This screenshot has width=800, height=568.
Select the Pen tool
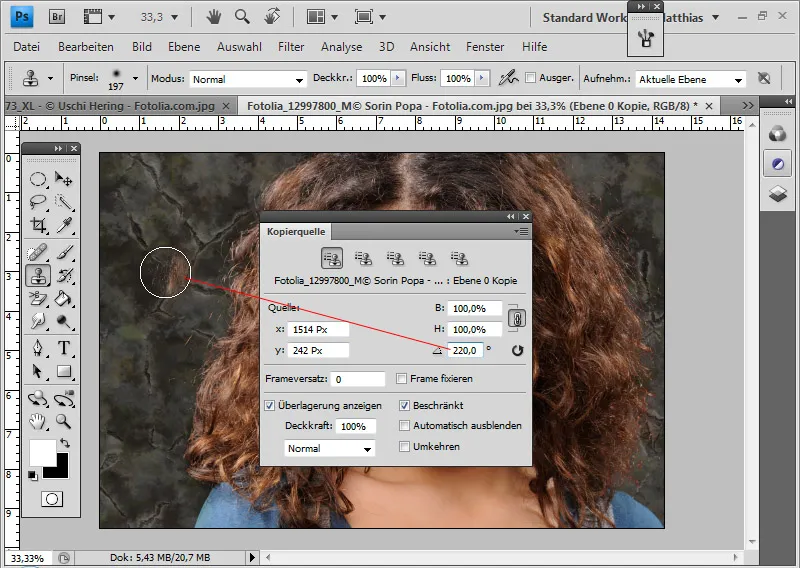click(38, 348)
